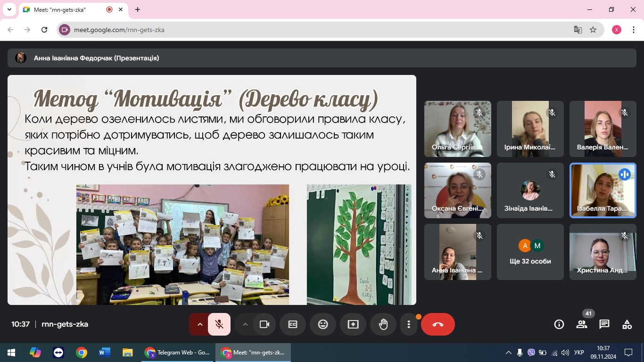
Task: Open the activities panel icon
Action: 627,324
